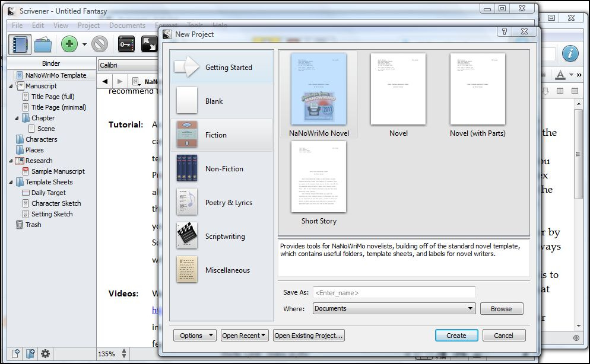The image size is (590, 364).
Task: Select the Scriptwriting category
Action: click(222, 237)
